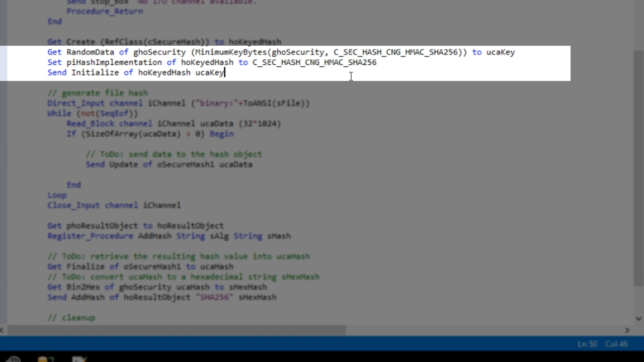Click the Col 46 status bar indicator
Screen dimensions: 644x362
click(616, 344)
